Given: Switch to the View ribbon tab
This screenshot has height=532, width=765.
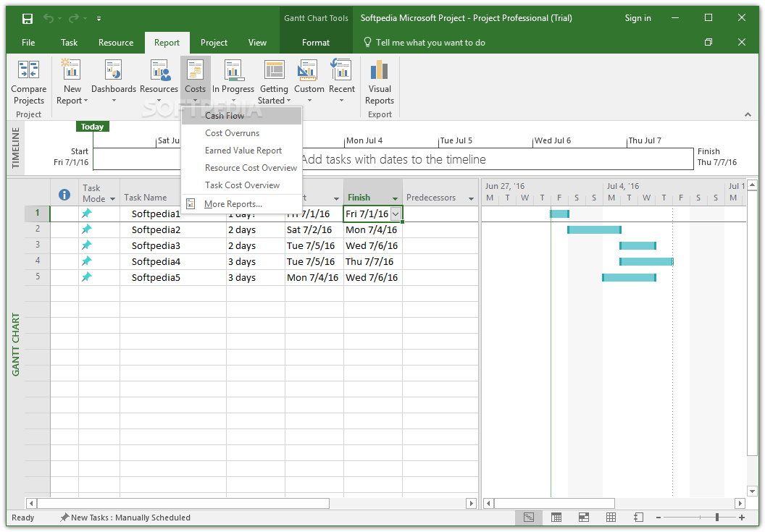Looking at the screenshot, I should [257, 43].
